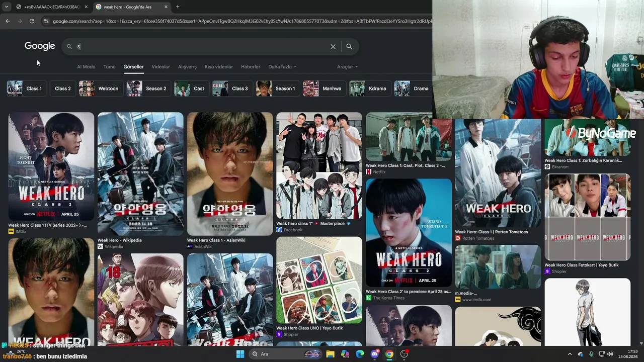The height and width of the screenshot is (362, 644).
Task: Expand the 'Araçlar' tools dropdown
Action: coord(347,67)
